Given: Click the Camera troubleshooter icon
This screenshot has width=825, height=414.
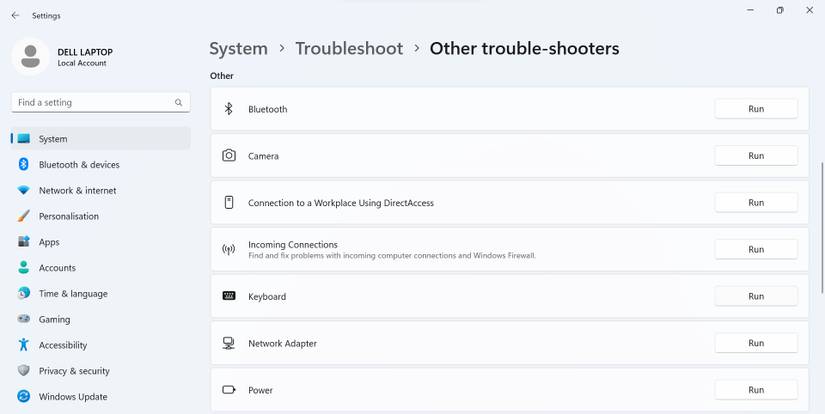Looking at the screenshot, I should coord(228,156).
